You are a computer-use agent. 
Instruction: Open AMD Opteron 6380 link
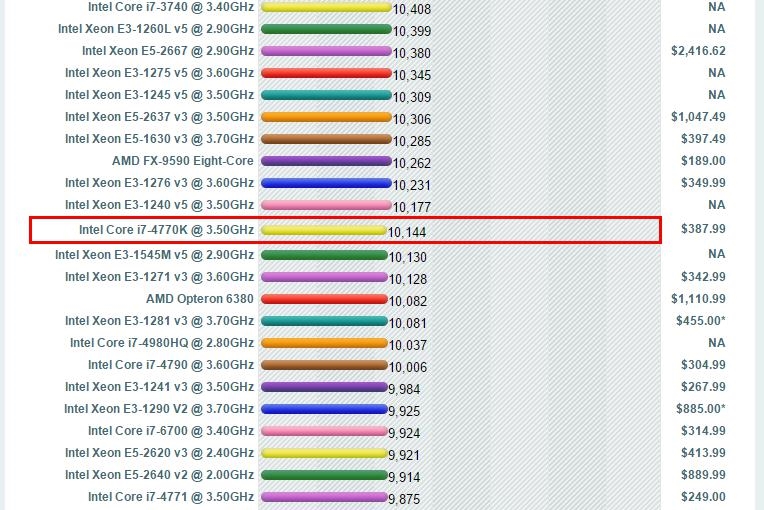(200, 299)
